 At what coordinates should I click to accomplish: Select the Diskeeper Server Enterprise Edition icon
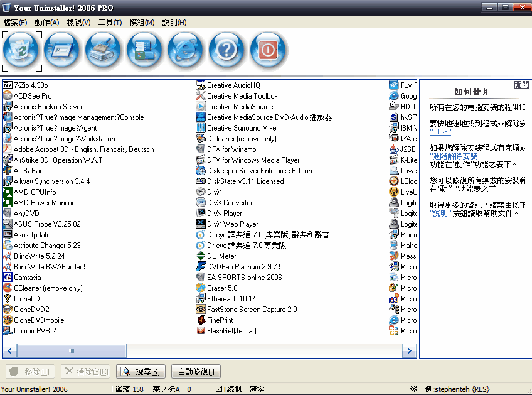click(201, 171)
